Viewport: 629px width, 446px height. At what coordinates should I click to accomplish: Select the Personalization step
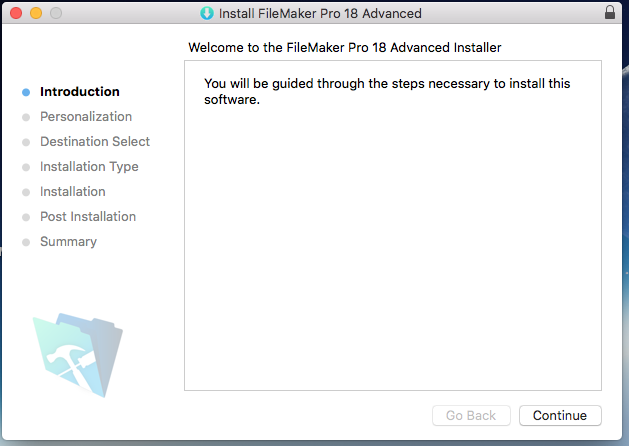point(86,117)
